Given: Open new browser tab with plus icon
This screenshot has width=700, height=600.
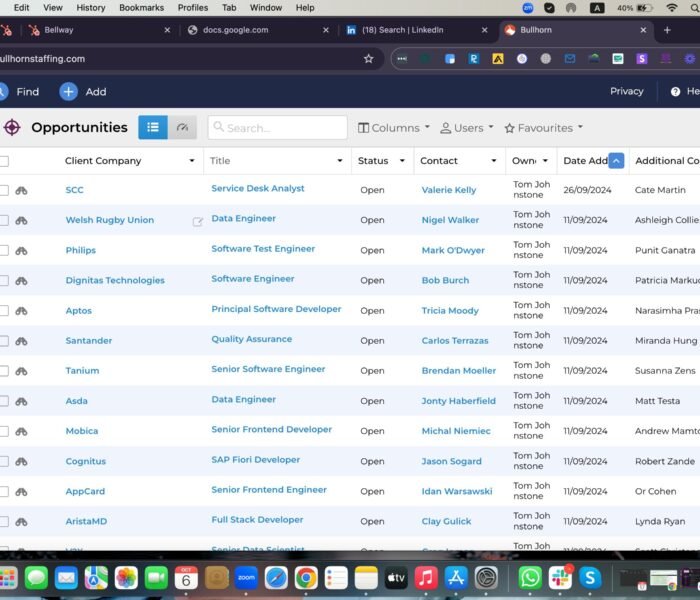Looking at the screenshot, I should click(667, 30).
